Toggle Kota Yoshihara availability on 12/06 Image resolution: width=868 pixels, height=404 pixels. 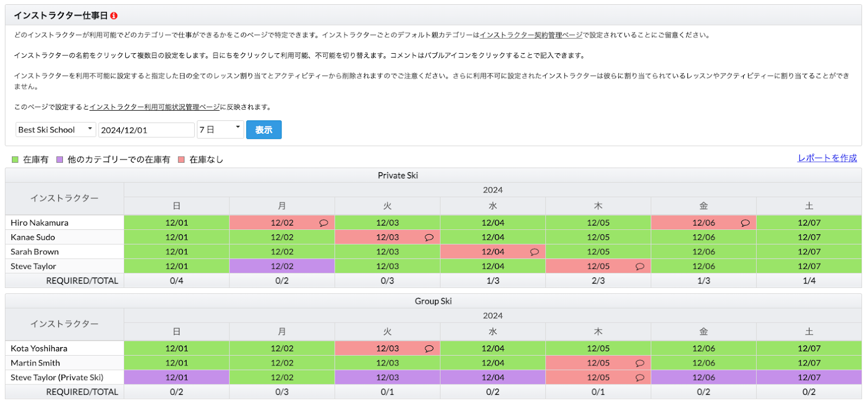pyautogui.click(x=703, y=349)
